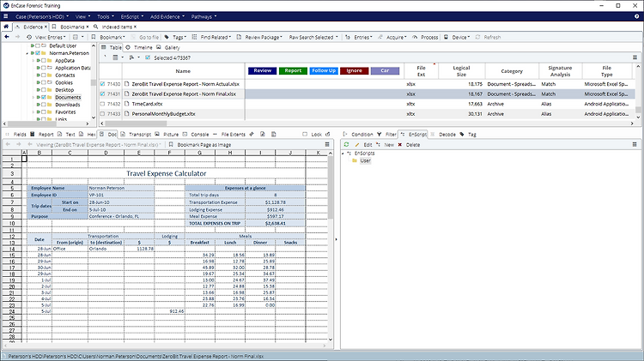This screenshot has width=644, height=361.
Task: Collapse the Norman.Peterson tree node
Action: pos(27,53)
